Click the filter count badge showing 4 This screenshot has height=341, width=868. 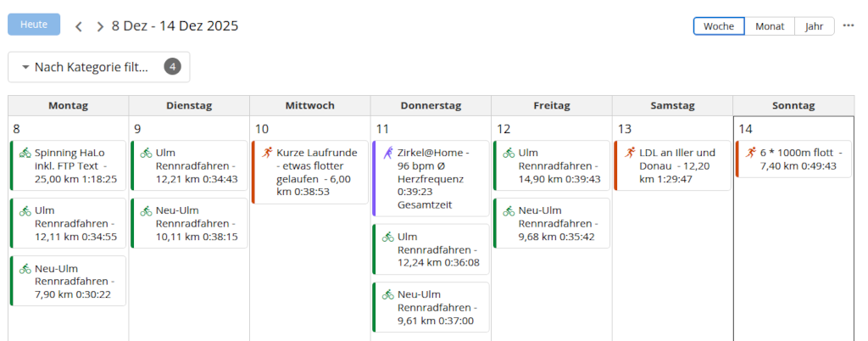pyautogui.click(x=172, y=67)
